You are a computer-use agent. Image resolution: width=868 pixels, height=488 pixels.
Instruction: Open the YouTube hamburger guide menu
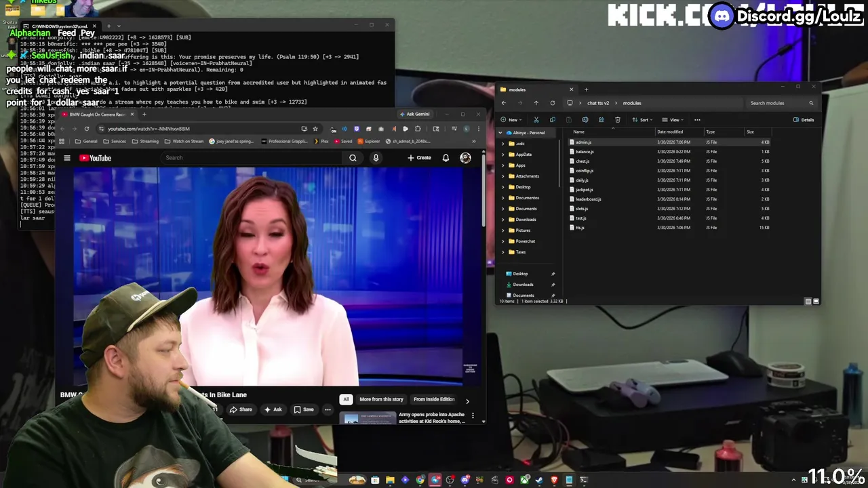(67, 158)
